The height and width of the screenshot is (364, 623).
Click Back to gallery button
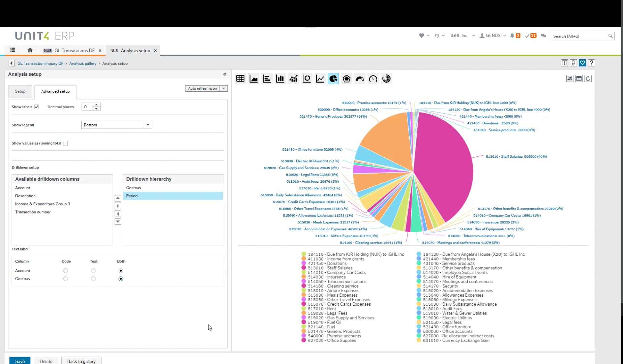81,361
